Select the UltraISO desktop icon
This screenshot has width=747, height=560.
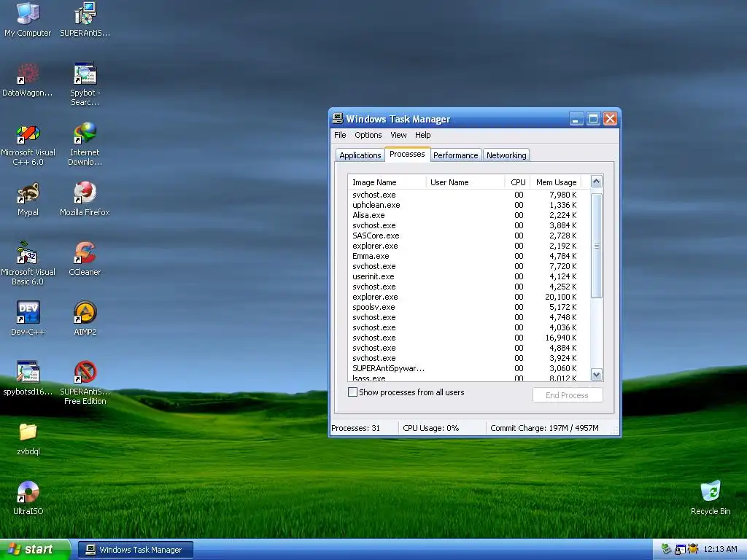[x=28, y=497]
